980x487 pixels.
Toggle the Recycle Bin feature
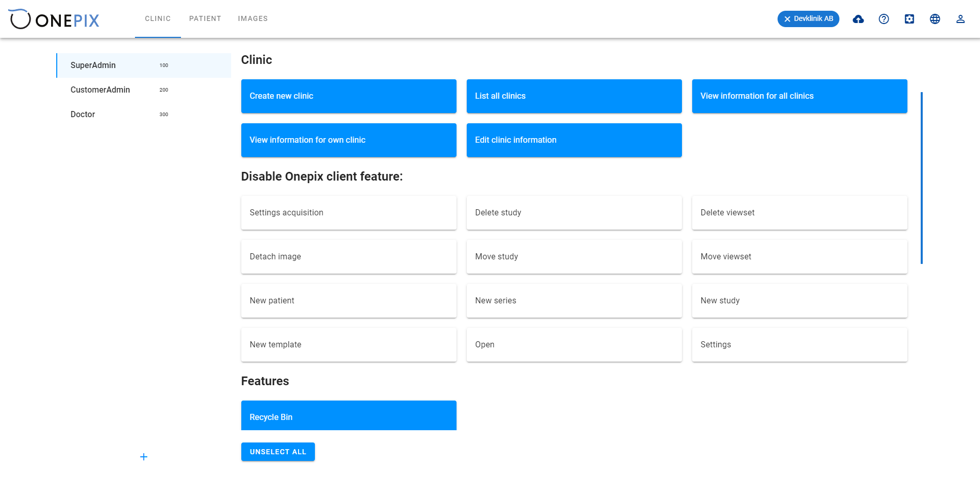(349, 415)
